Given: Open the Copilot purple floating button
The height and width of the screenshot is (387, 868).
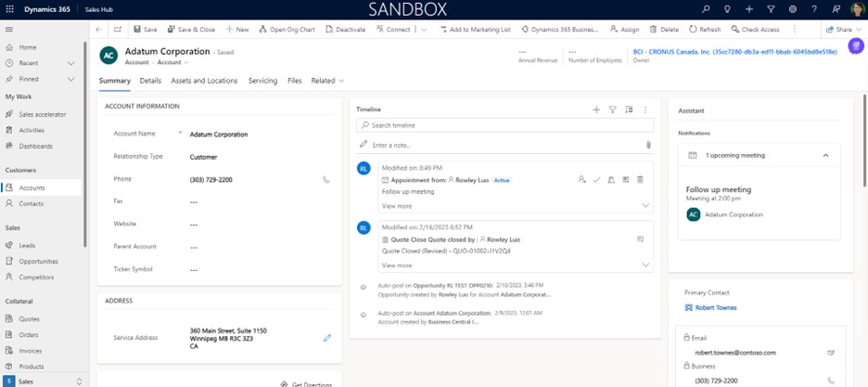Looking at the screenshot, I should point(856,46).
